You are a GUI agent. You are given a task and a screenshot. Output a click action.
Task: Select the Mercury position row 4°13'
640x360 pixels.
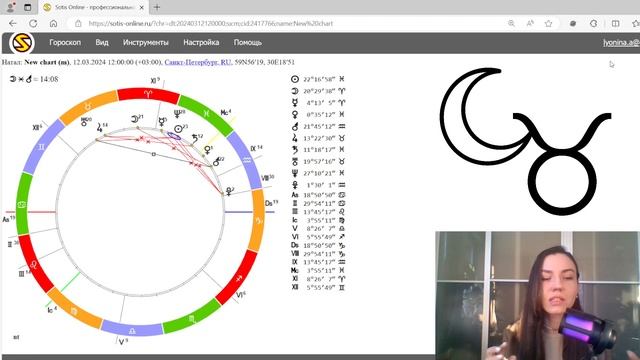point(318,103)
